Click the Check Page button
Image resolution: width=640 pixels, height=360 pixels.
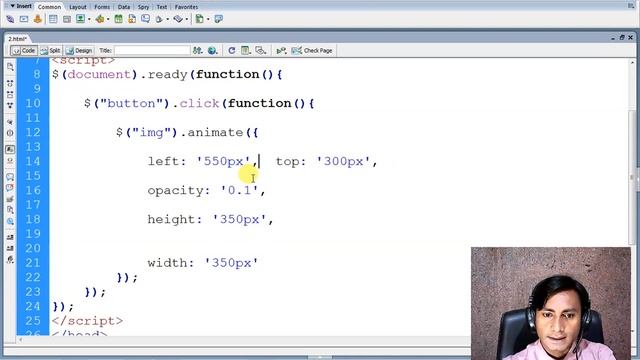312,51
